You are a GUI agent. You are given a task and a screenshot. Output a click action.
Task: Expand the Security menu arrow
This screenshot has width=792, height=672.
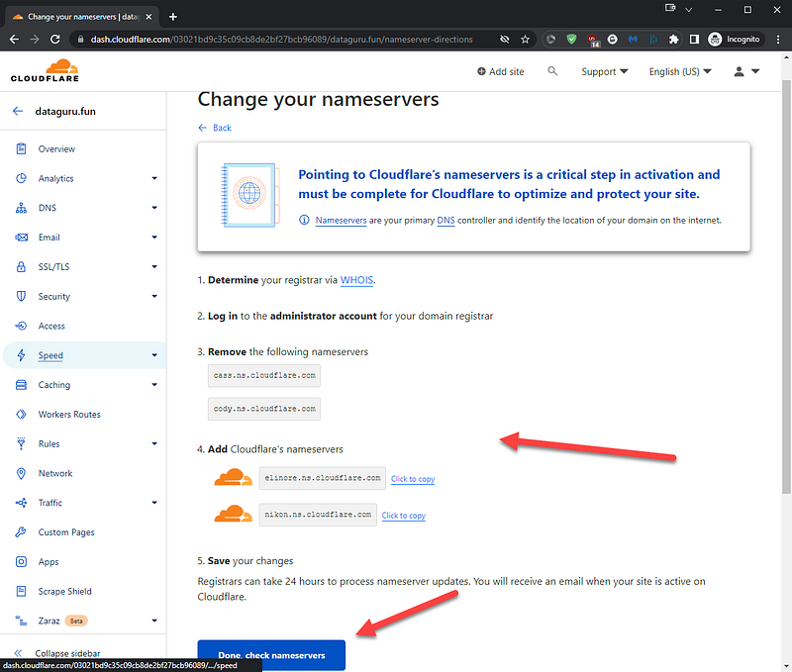coord(154,296)
